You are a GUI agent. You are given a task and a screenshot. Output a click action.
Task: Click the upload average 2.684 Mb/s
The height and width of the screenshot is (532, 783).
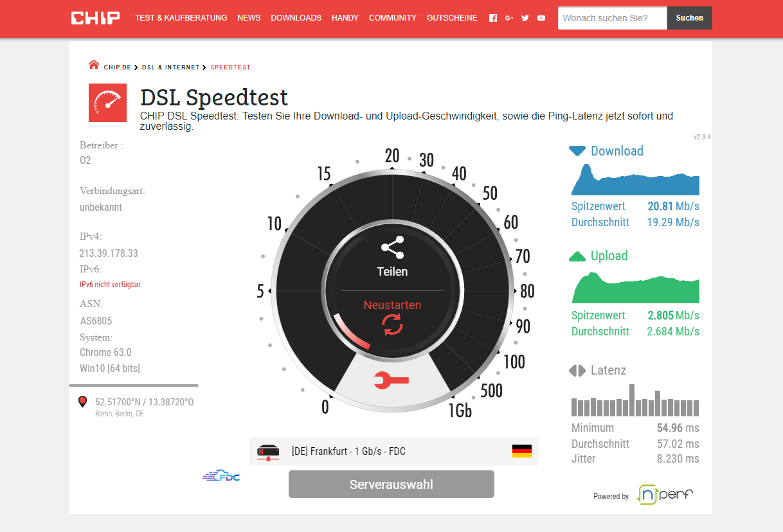coord(673,332)
